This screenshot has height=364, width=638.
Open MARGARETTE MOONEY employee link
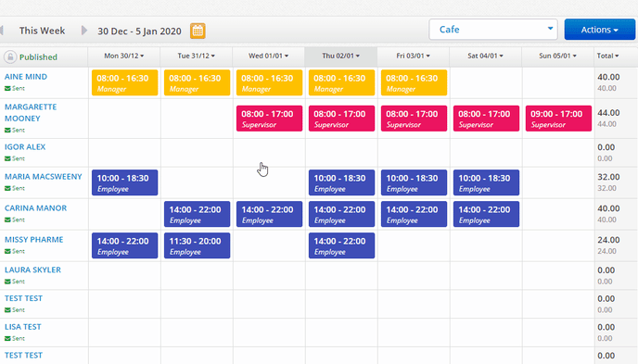coord(31,112)
